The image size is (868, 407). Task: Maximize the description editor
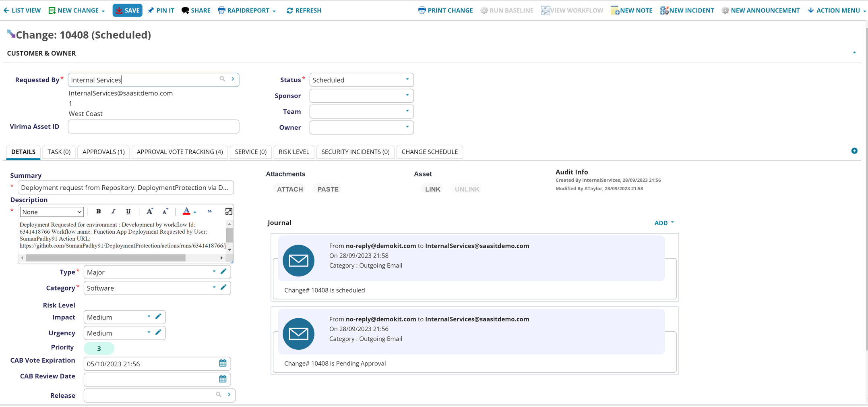pos(228,212)
